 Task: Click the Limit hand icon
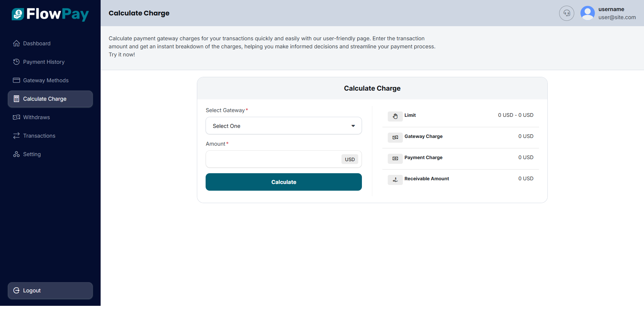coord(395,116)
